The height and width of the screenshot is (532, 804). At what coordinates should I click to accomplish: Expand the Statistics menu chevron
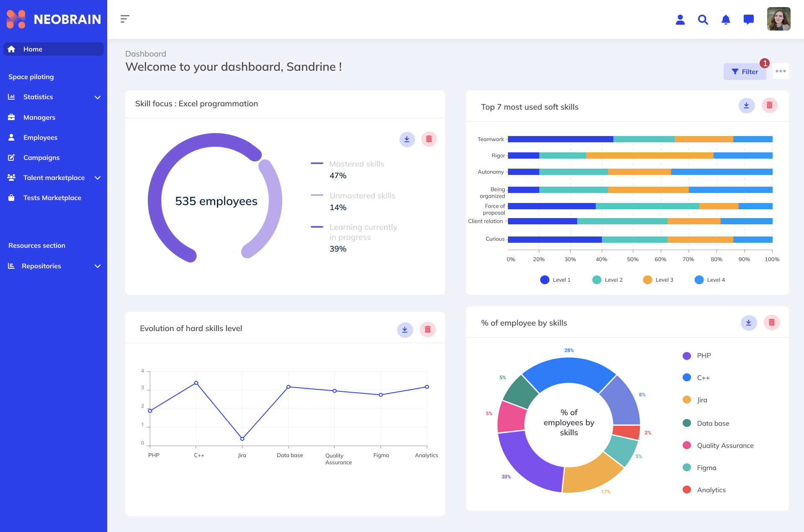pyautogui.click(x=98, y=97)
